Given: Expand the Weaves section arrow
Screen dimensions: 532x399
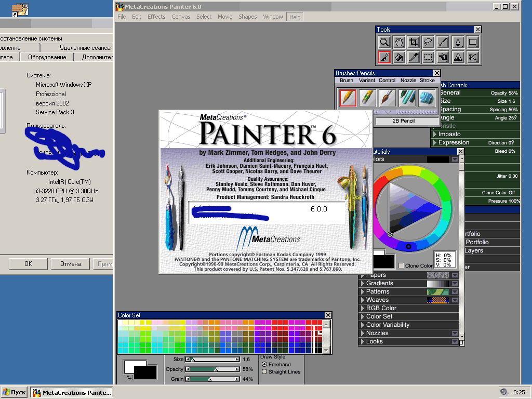Looking at the screenshot, I should [x=362, y=300].
